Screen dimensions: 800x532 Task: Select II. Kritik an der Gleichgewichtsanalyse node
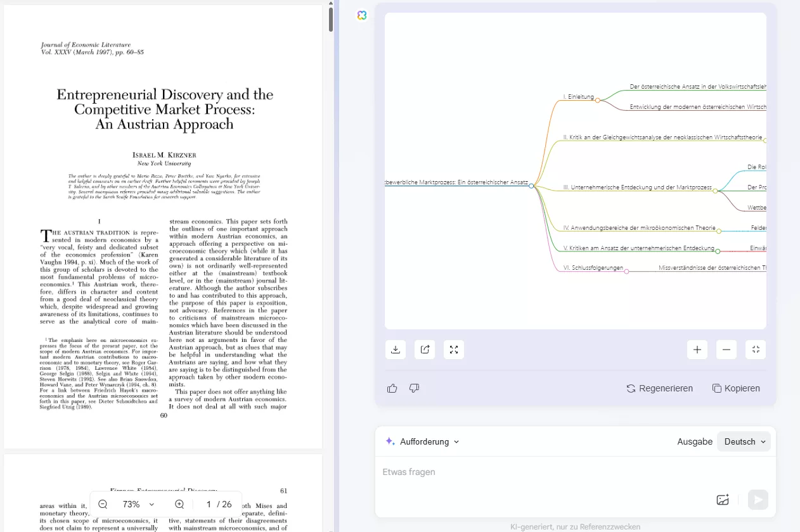(x=662, y=137)
